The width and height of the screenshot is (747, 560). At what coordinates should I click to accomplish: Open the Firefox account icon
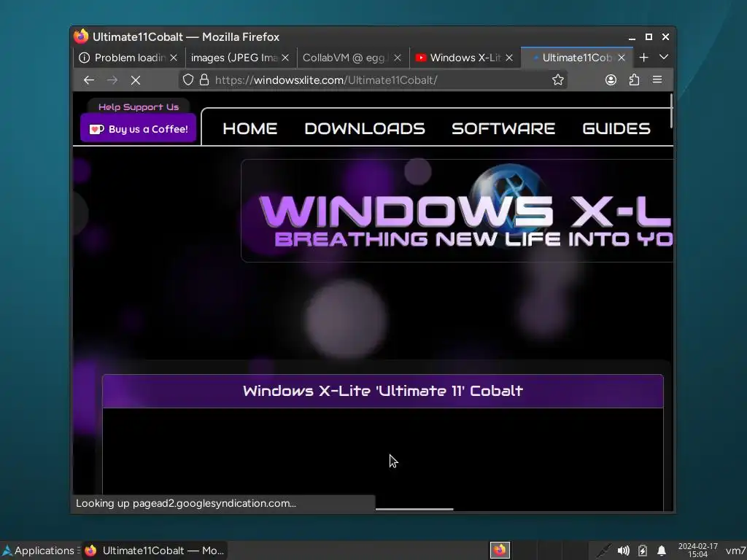pyautogui.click(x=611, y=79)
